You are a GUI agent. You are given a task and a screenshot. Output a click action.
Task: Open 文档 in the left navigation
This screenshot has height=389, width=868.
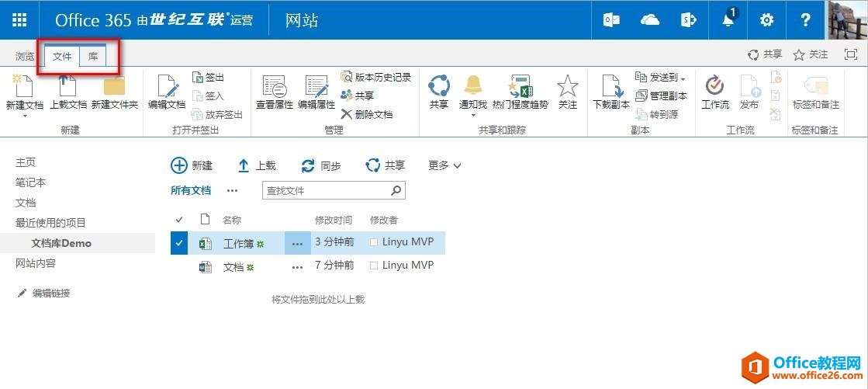click(x=26, y=203)
